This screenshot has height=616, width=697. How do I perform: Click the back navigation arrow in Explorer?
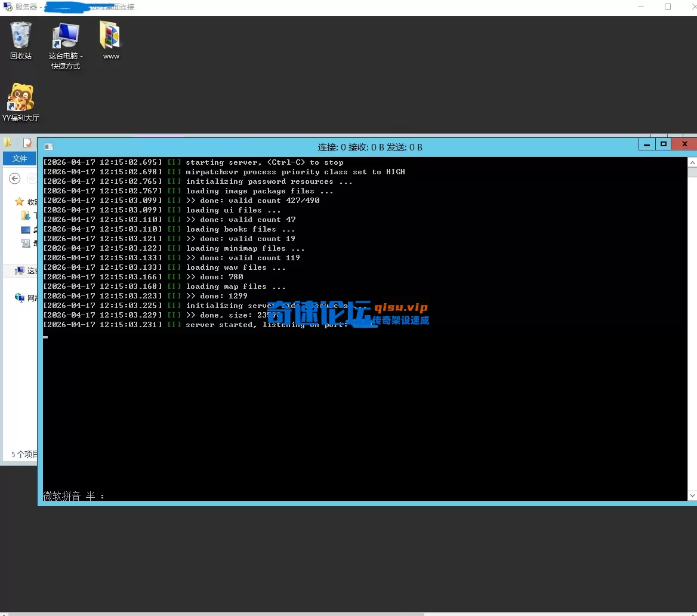(14, 178)
